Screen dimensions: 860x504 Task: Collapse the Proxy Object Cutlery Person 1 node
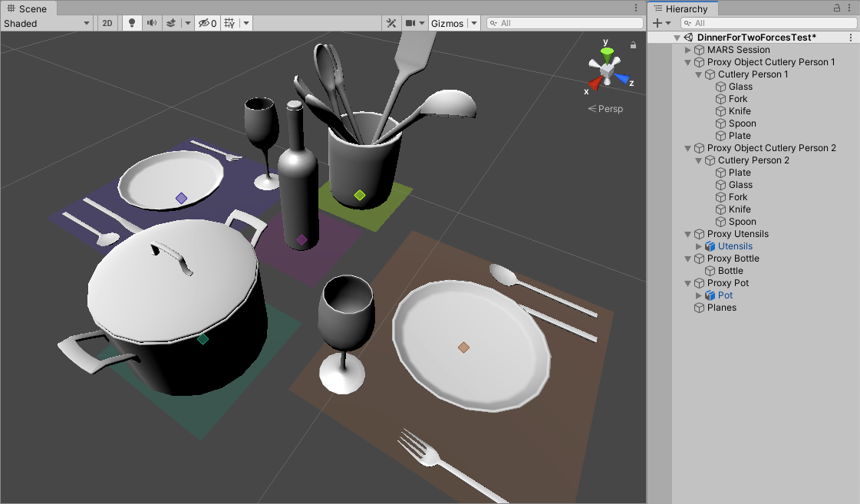coord(687,62)
